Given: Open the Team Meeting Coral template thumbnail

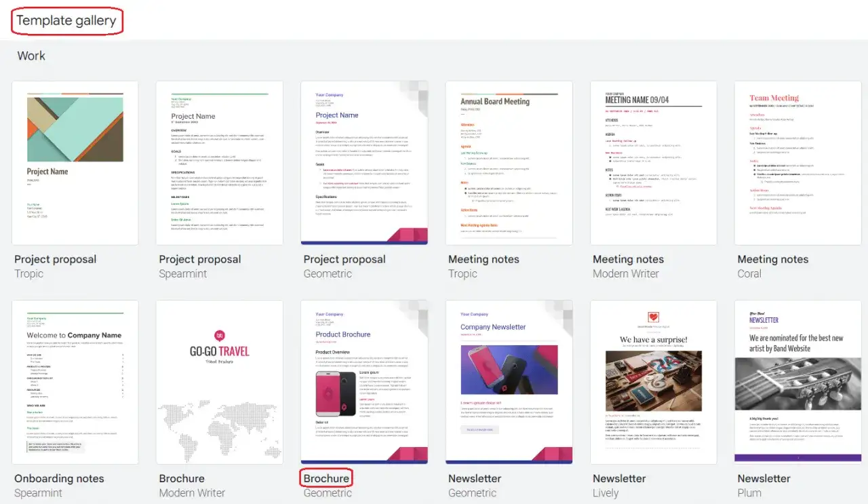Looking at the screenshot, I should (x=797, y=163).
